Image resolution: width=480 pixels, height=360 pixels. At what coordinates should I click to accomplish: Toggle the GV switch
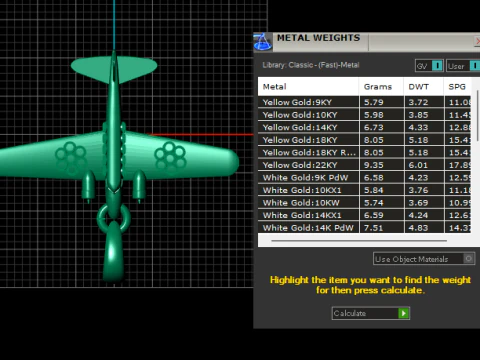[429, 66]
